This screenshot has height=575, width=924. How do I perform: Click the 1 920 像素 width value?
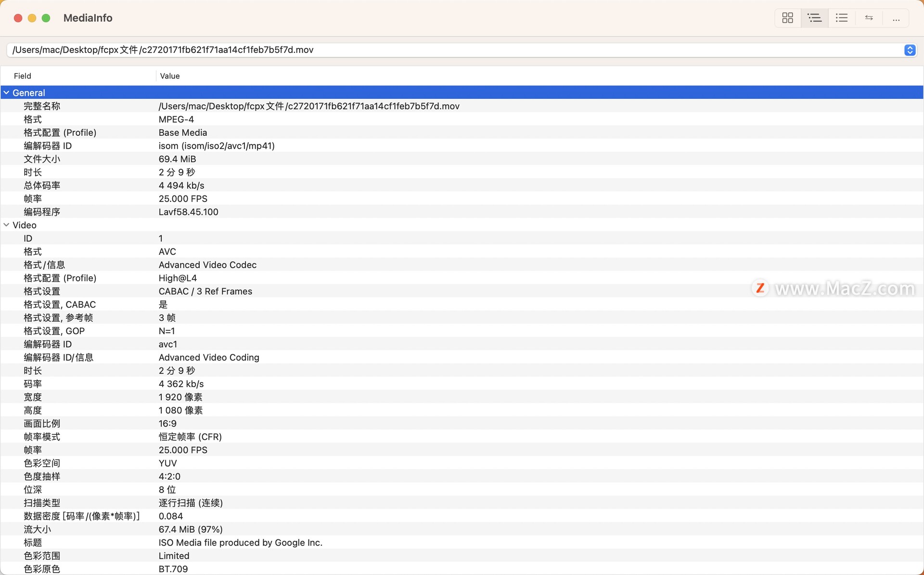point(180,397)
